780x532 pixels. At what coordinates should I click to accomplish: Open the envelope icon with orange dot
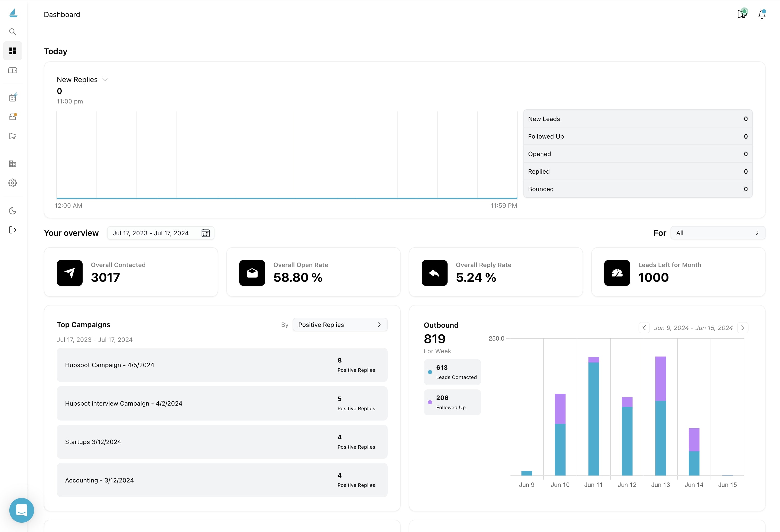[13, 117]
